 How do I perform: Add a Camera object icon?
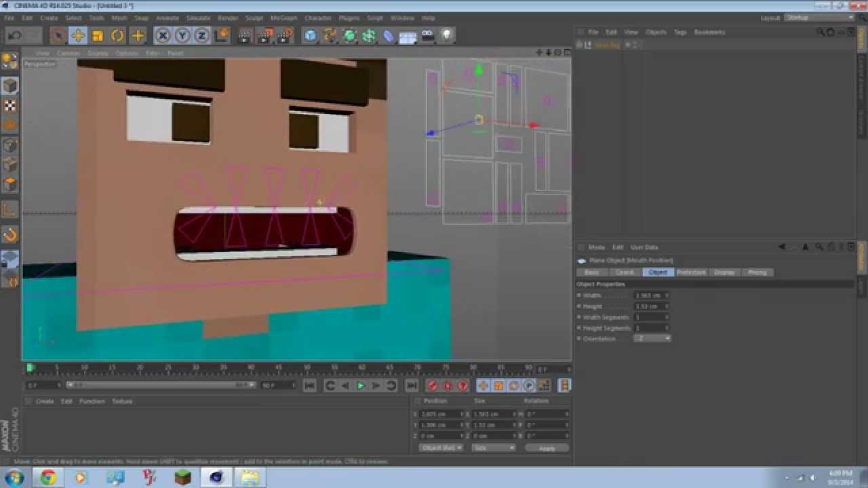tap(428, 36)
